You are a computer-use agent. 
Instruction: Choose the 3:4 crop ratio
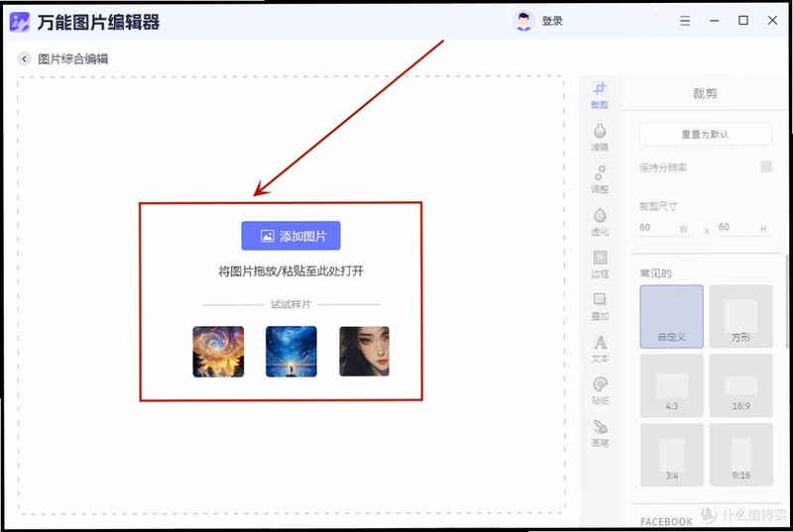pos(671,455)
